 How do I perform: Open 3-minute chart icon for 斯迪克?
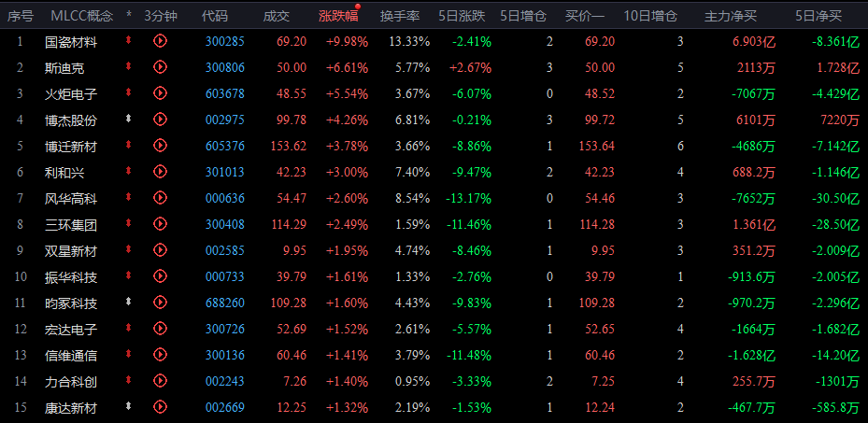pos(160,67)
